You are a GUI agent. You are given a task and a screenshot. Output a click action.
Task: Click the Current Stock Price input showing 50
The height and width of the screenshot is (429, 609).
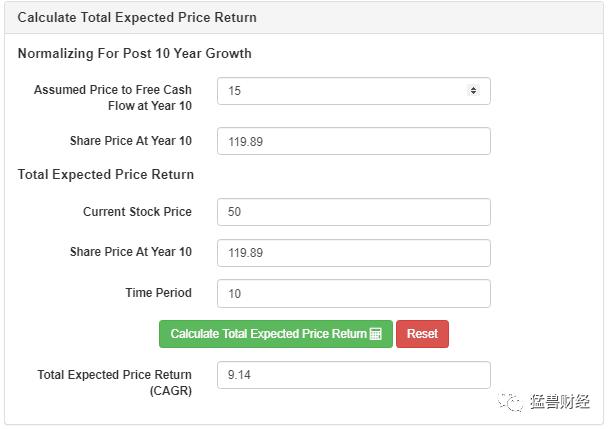(x=353, y=212)
